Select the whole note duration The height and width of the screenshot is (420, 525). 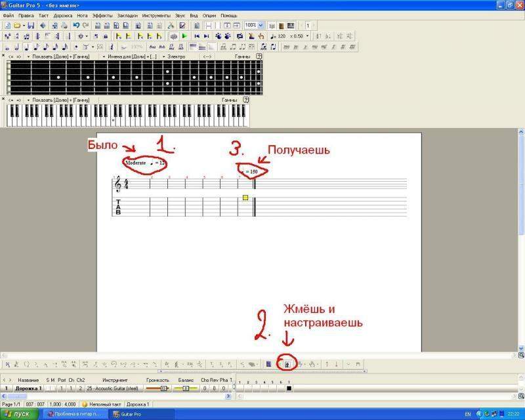tap(7, 47)
